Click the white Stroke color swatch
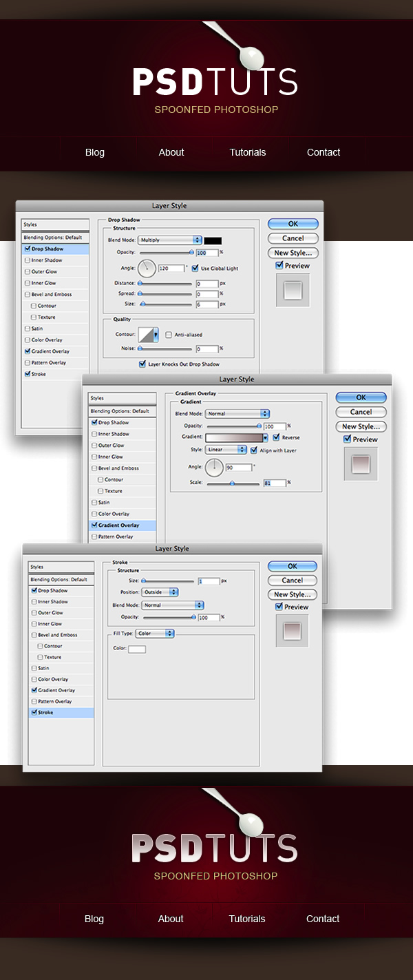This screenshot has width=413, height=980. tap(137, 649)
